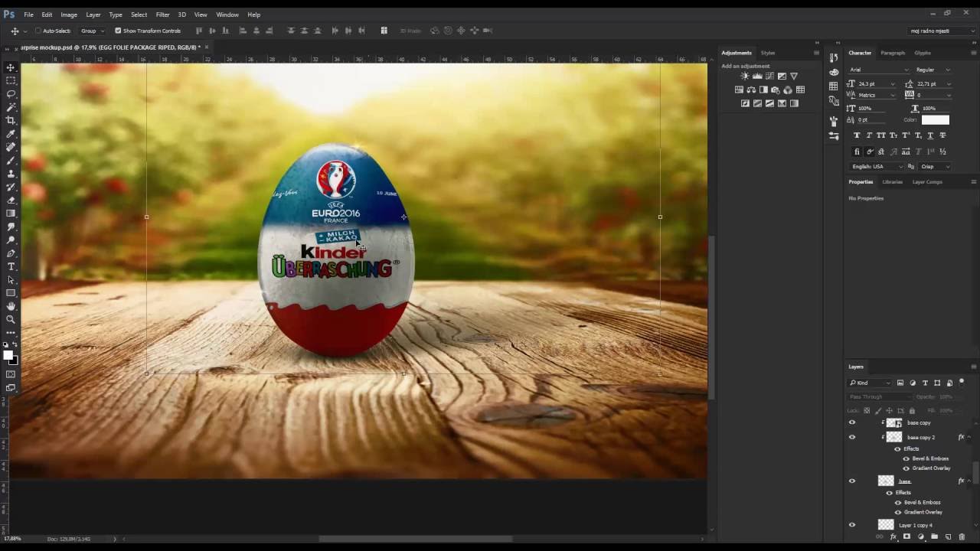Hide the base copy layer

point(852,422)
